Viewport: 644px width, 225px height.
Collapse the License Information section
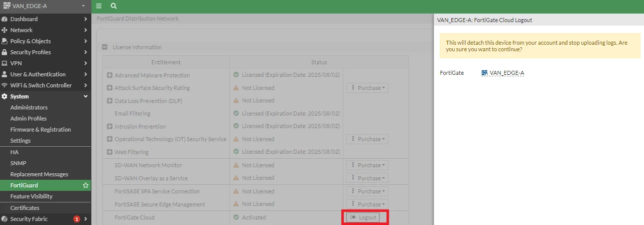point(105,47)
